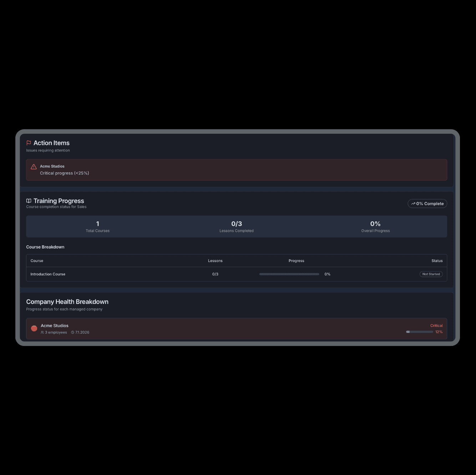Click the 0% Complete badge

427,203
